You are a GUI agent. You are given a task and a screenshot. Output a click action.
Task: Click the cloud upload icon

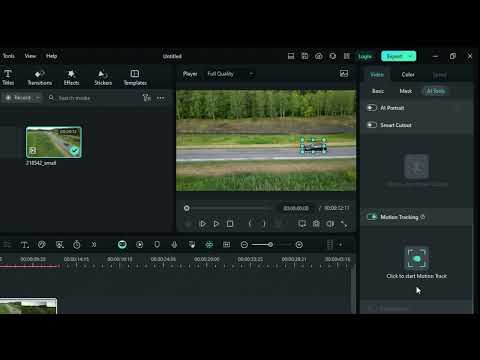coord(319,56)
